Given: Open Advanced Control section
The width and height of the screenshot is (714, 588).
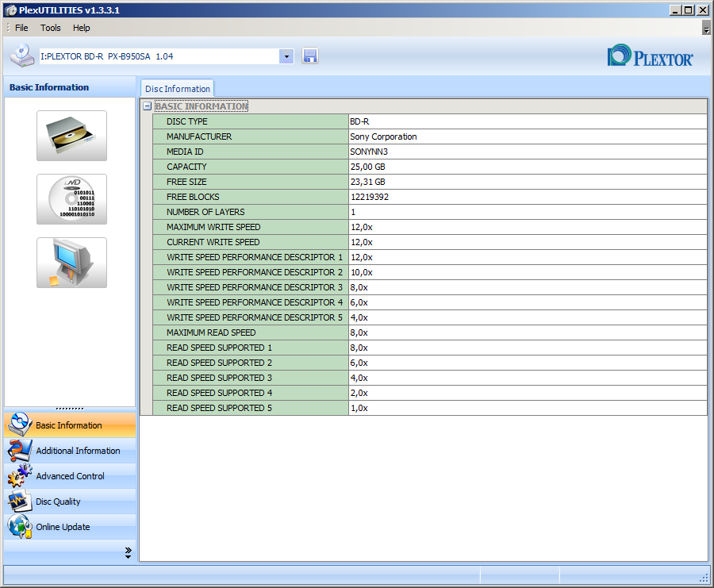Looking at the screenshot, I should (x=70, y=476).
